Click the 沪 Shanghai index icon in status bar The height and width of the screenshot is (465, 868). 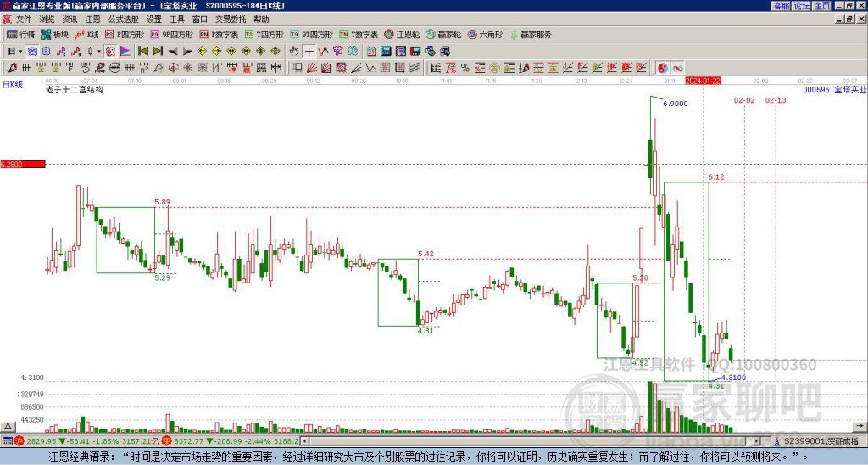(20, 442)
